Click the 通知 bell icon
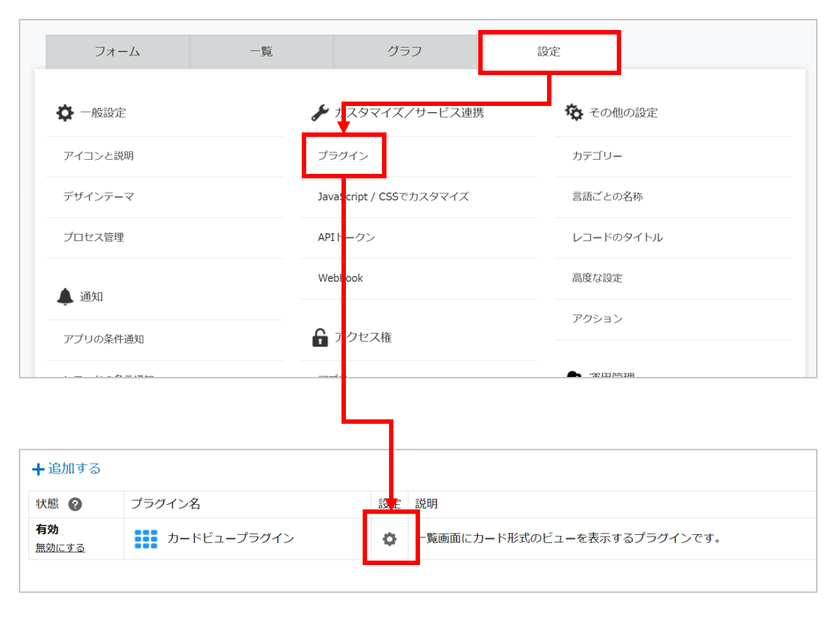Screen dimensions: 840x618 coord(64,297)
